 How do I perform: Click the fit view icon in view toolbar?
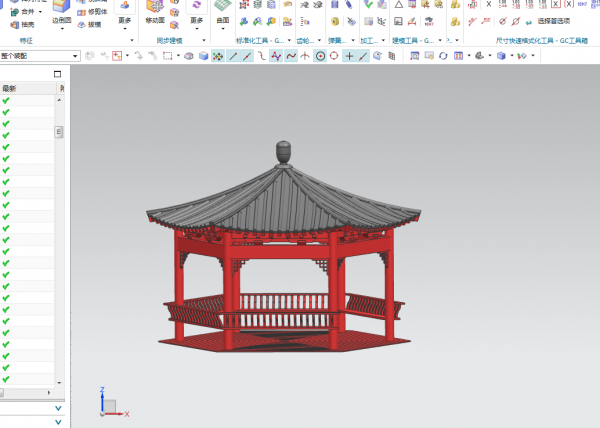point(415,56)
